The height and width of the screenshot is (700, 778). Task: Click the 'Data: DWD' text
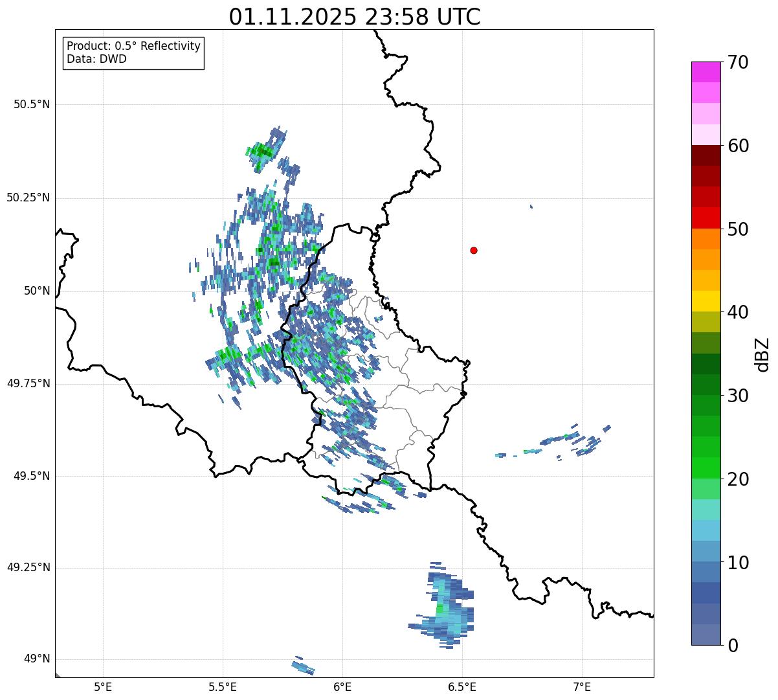[x=97, y=59]
